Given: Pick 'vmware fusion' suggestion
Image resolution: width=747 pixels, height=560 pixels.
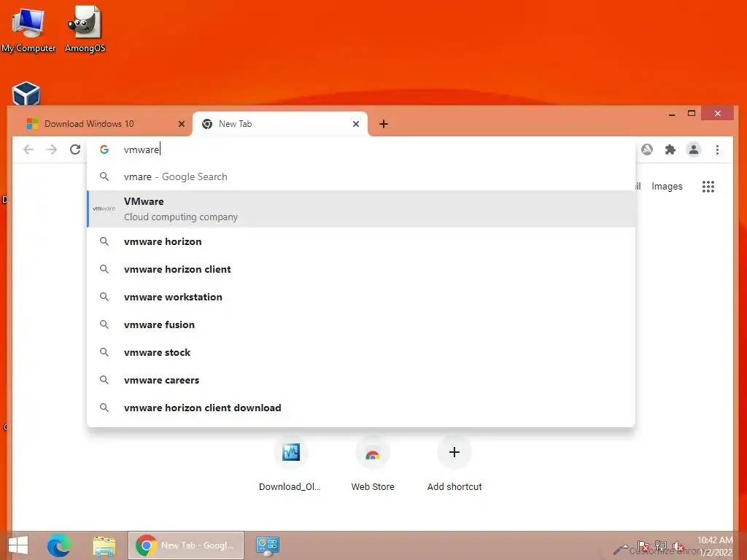Looking at the screenshot, I should 360,324.
